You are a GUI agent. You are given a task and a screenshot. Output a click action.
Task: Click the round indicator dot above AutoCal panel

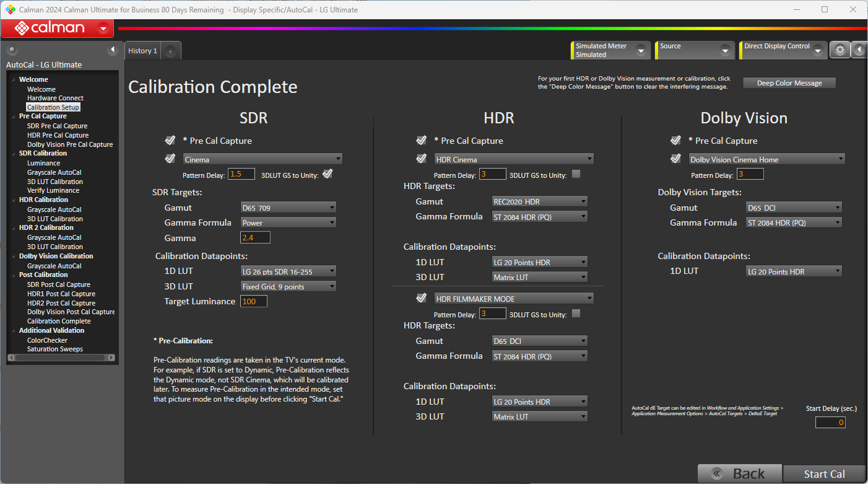coord(11,50)
